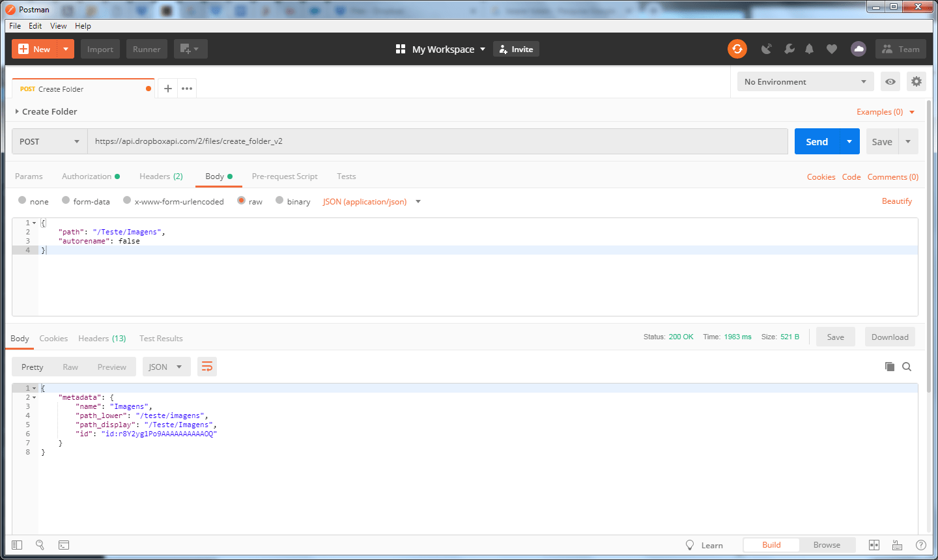Open the File menu
The width and height of the screenshot is (938, 560).
point(15,26)
